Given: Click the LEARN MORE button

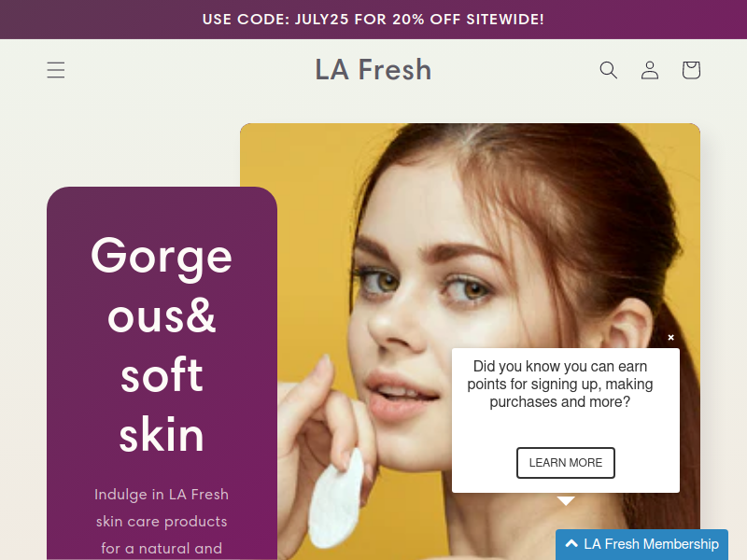Looking at the screenshot, I should tap(566, 462).
